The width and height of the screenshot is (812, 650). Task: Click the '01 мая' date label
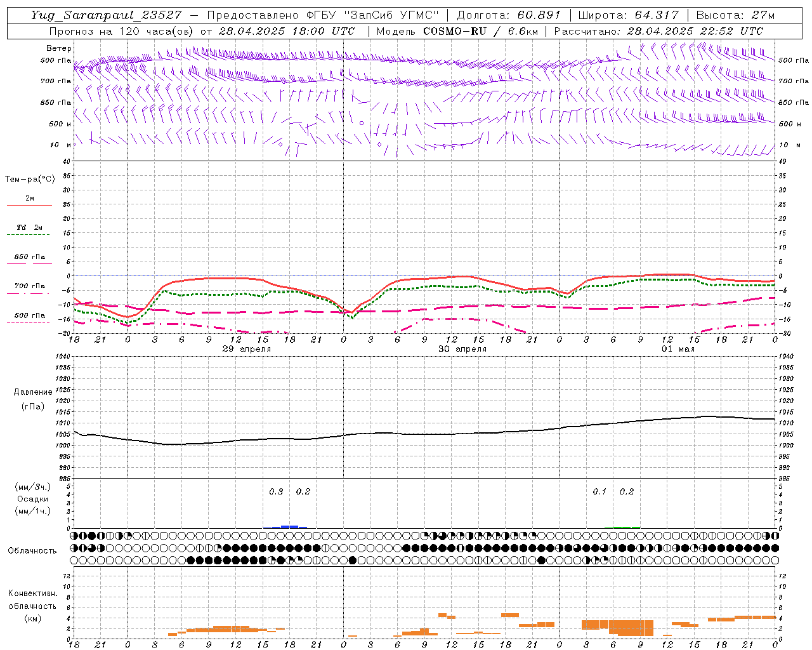pyautogui.click(x=678, y=349)
